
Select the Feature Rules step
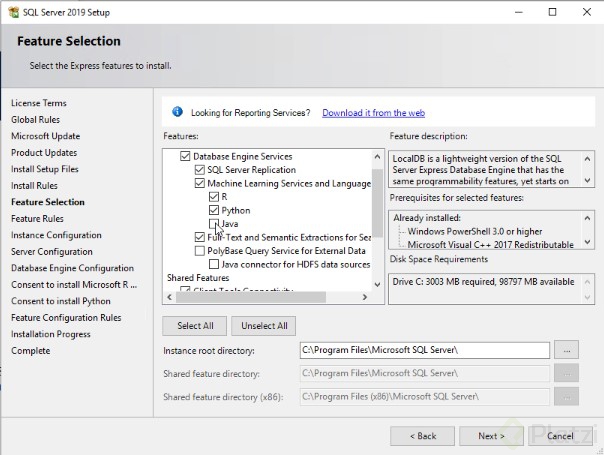(37, 219)
